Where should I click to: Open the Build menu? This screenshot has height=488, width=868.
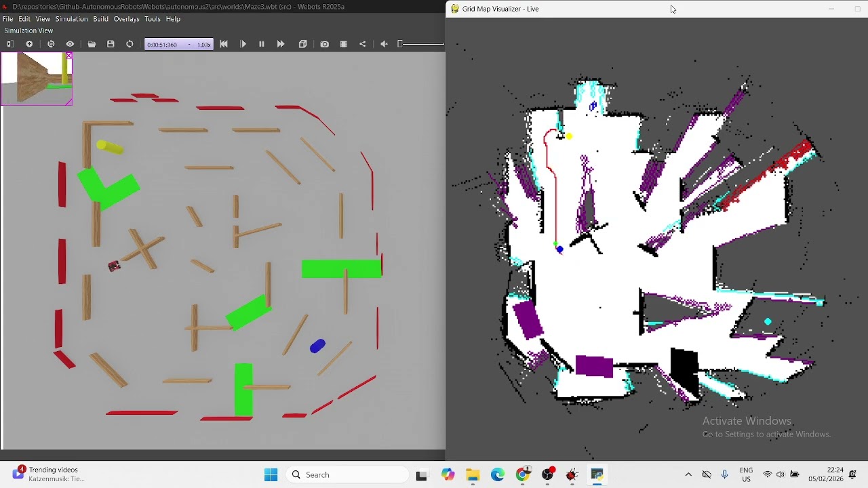tap(101, 19)
